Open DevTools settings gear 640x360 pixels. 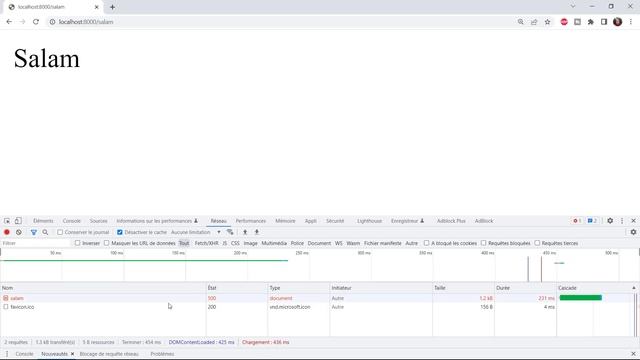click(x=610, y=221)
